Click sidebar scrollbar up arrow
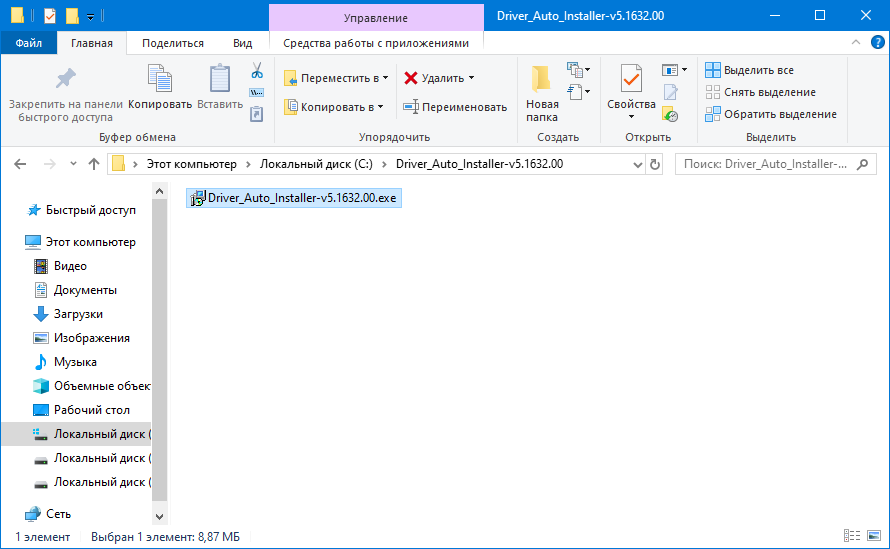 159,191
